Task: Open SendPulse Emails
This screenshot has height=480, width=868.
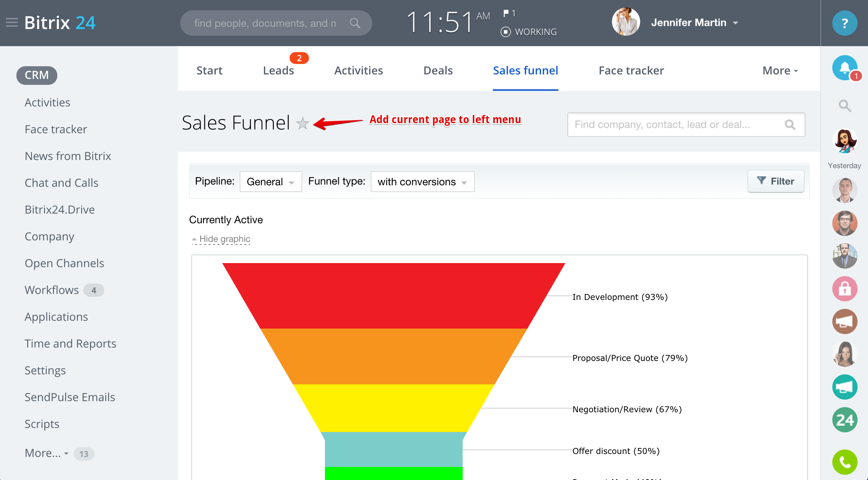Action: (x=70, y=397)
